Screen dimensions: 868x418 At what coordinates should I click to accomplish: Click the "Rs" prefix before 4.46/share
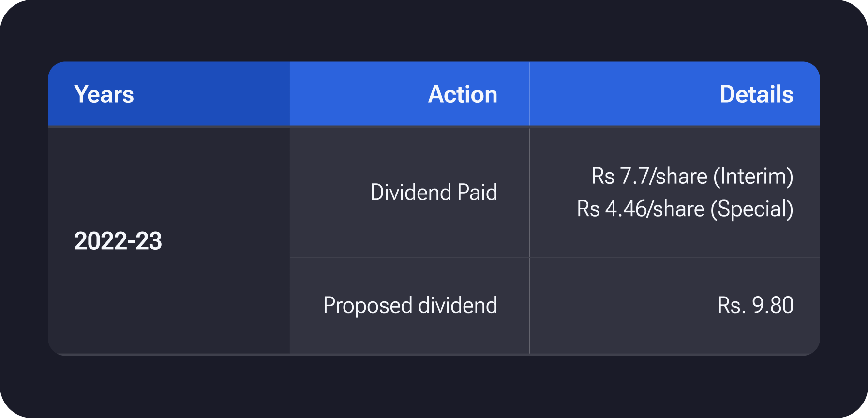click(x=588, y=209)
